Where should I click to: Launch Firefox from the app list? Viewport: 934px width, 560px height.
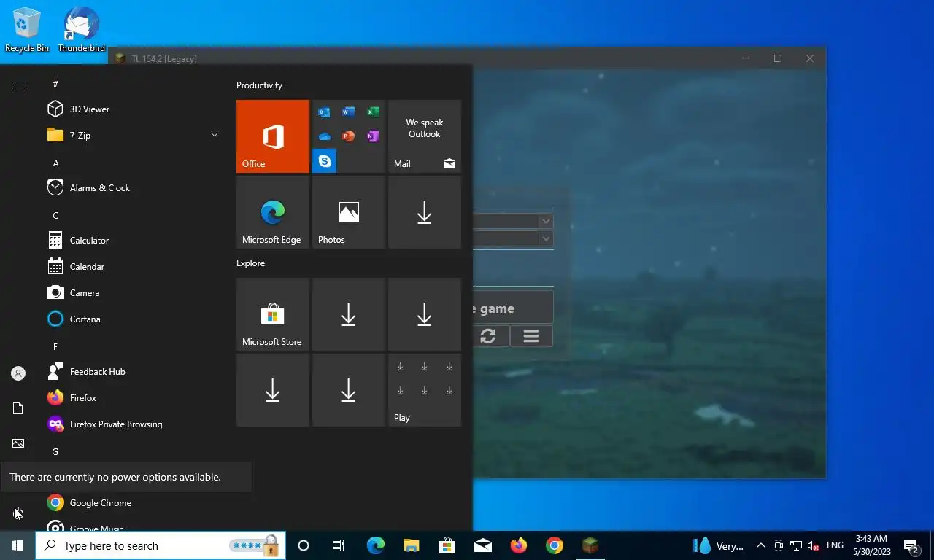(x=131, y=398)
